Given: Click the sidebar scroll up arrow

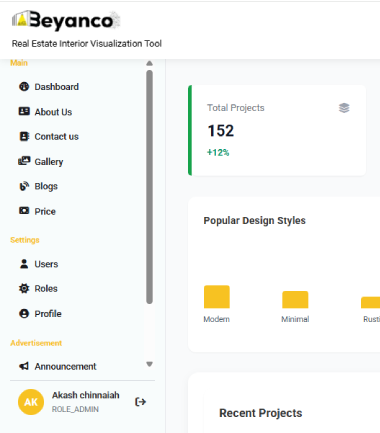Looking at the screenshot, I should click(x=149, y=63).
